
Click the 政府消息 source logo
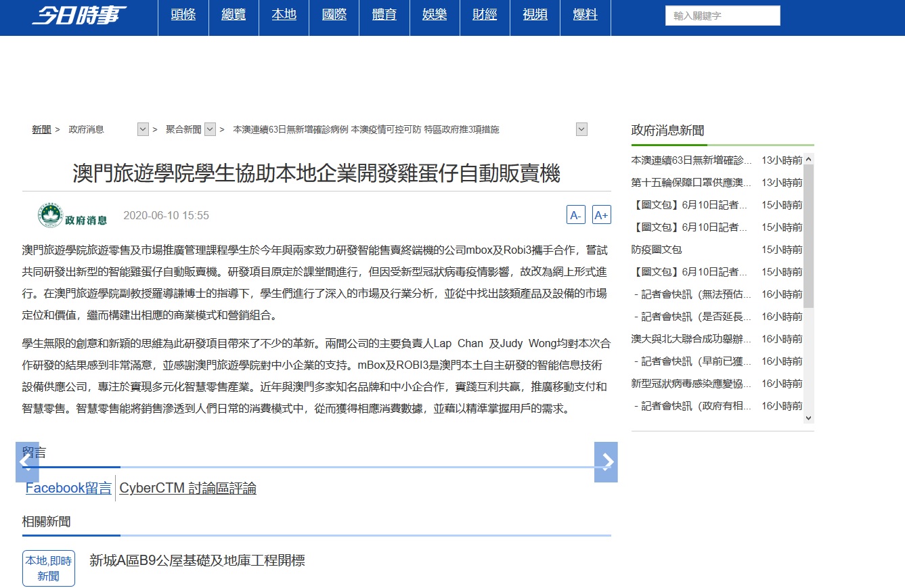tap(72, 216)
